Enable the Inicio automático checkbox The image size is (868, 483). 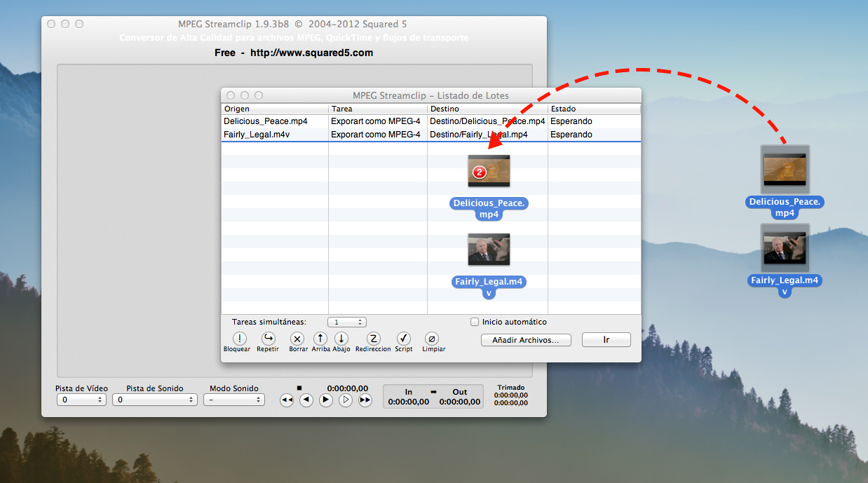tap(475, 322)
